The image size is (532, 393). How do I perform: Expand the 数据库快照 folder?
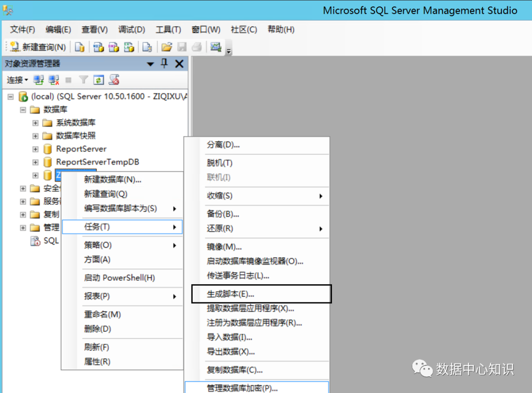(x=35, y=136)
